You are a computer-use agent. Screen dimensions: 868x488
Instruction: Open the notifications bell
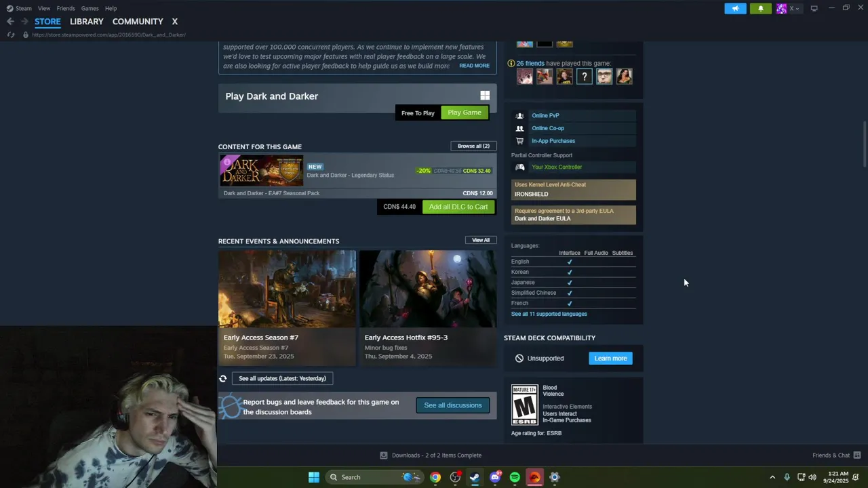[x=760, y=8]
